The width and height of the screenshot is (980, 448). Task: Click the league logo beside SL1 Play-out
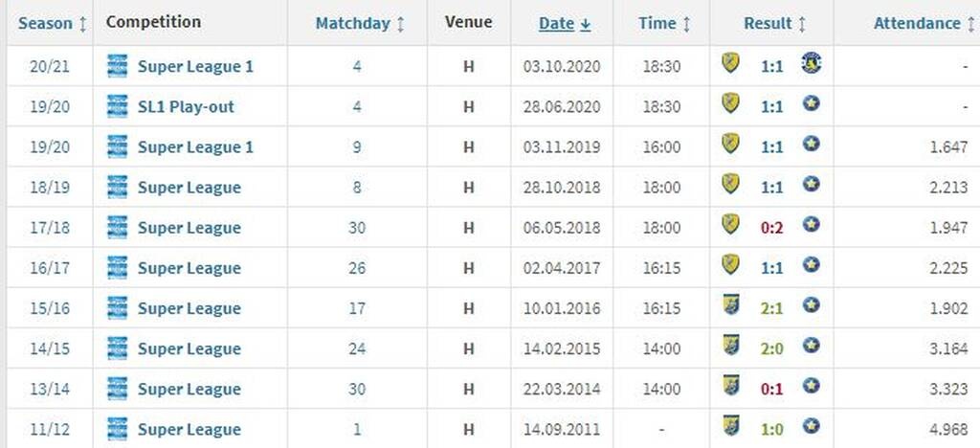click(118, 106)
